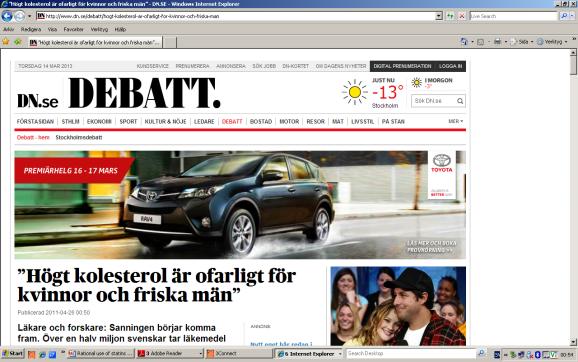Select the Högt kolesterol browser tab

coord(95,42)
